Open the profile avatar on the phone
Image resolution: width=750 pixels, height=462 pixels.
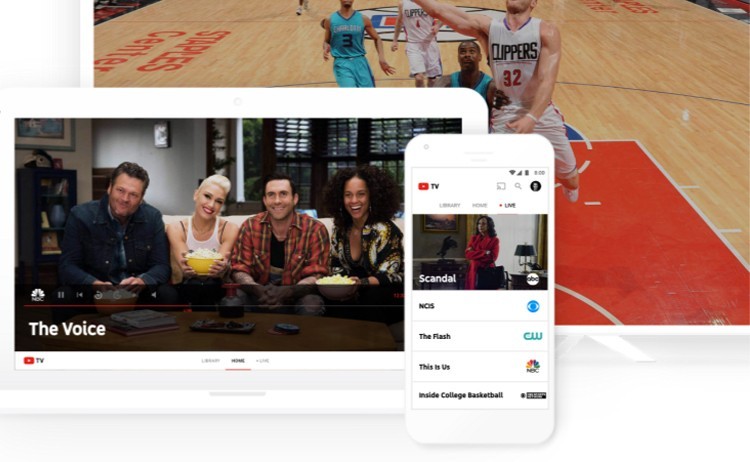click(x=536, y=186)
